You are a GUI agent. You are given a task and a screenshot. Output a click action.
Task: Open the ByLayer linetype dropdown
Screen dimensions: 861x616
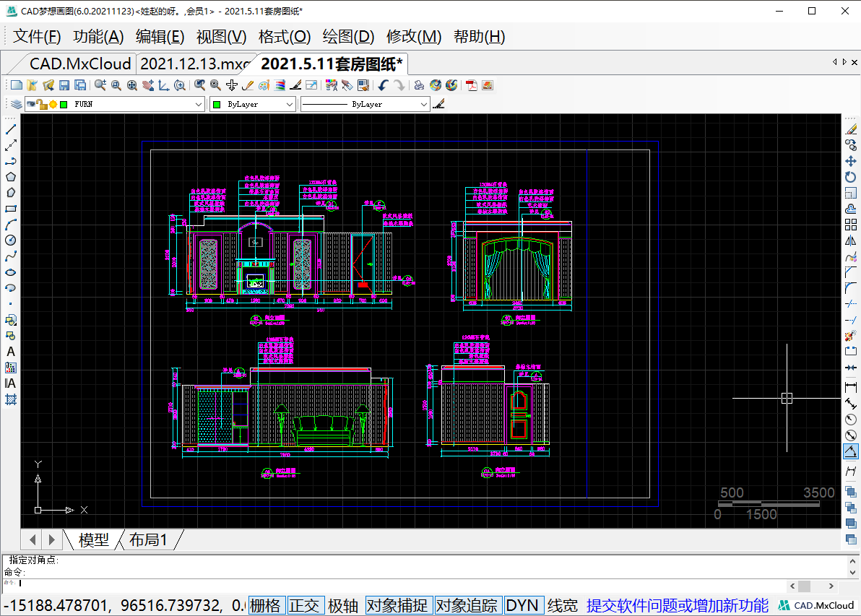click(423, 104)
